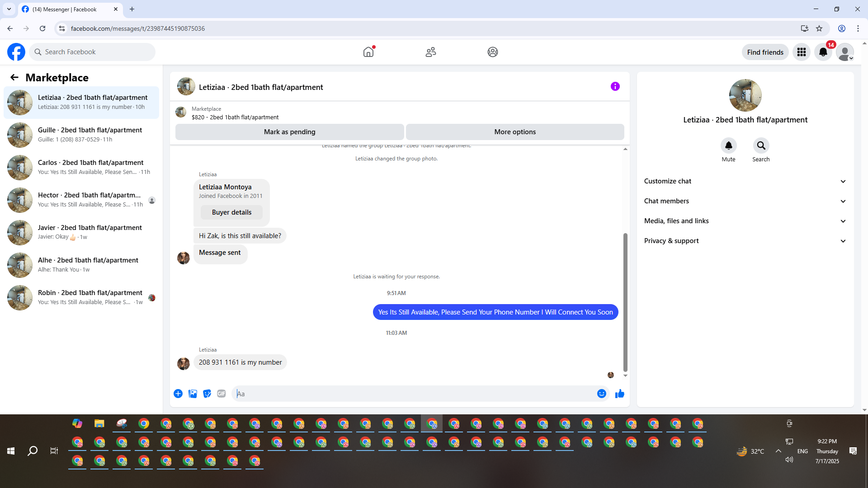This screenshot has height=488, width=868.
Task: Show hidden system tray icons
Action: point(778,451)
